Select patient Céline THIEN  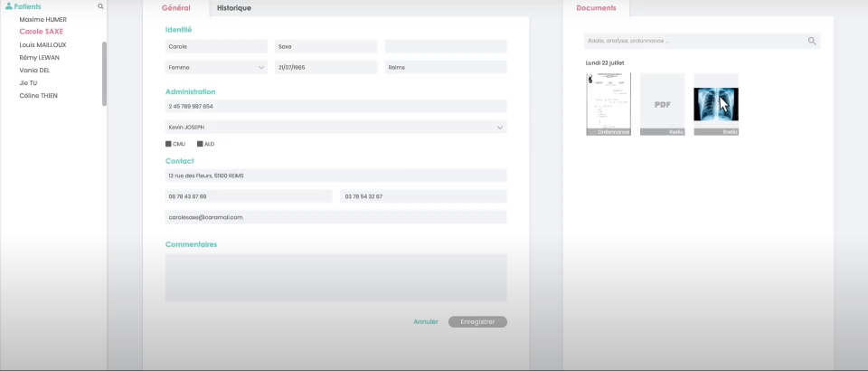click(x=38, y=96)
